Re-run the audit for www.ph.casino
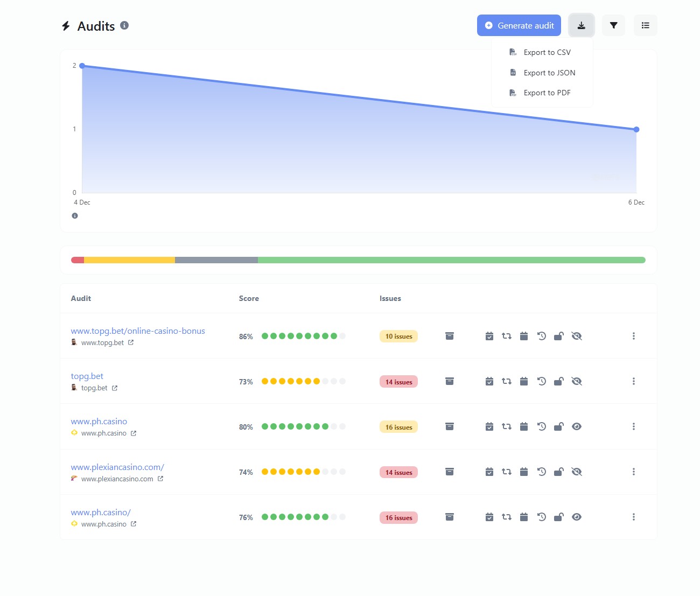 (x=506, y=426)
